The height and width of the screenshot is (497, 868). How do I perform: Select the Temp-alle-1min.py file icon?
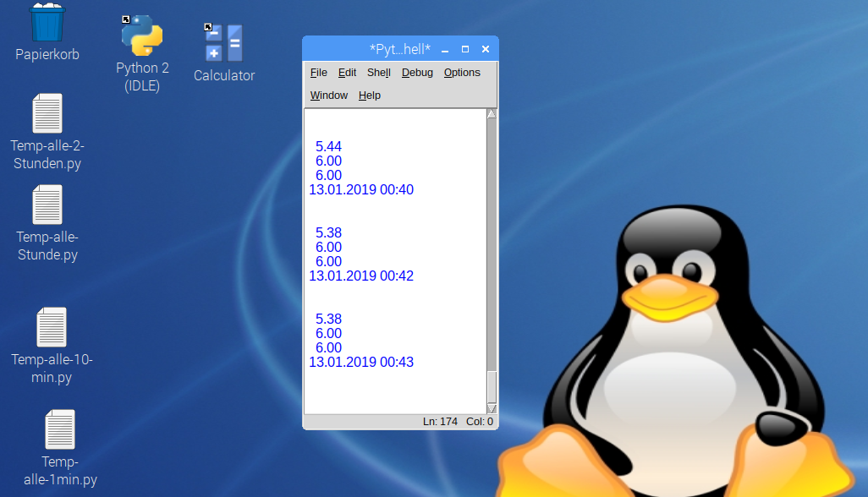pos(59,429)
